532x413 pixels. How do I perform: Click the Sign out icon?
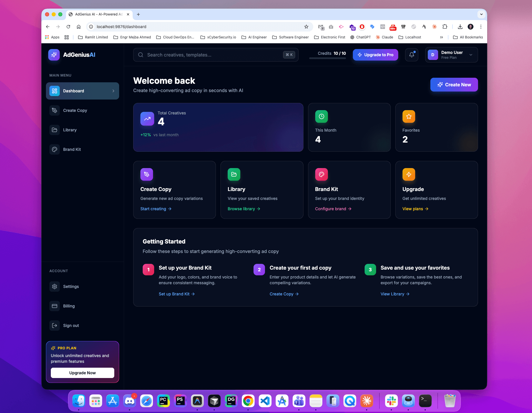(x=55, y=325)
